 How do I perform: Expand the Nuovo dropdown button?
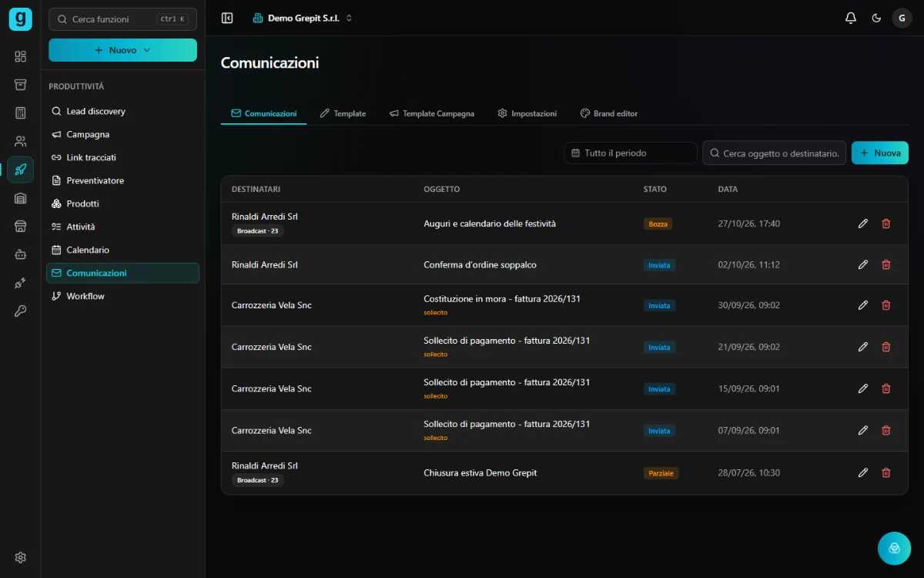(x=122, y=50)
